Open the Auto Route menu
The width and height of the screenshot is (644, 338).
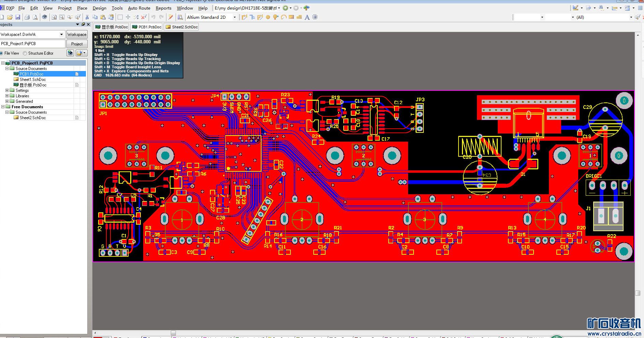(x=139, y=8)
